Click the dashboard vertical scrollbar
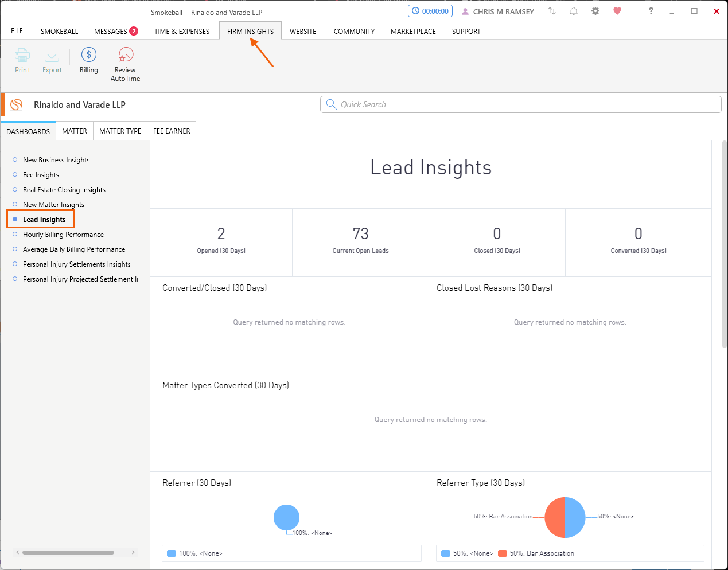This screenshot has height=570, width=728. [x=725, y=244]
